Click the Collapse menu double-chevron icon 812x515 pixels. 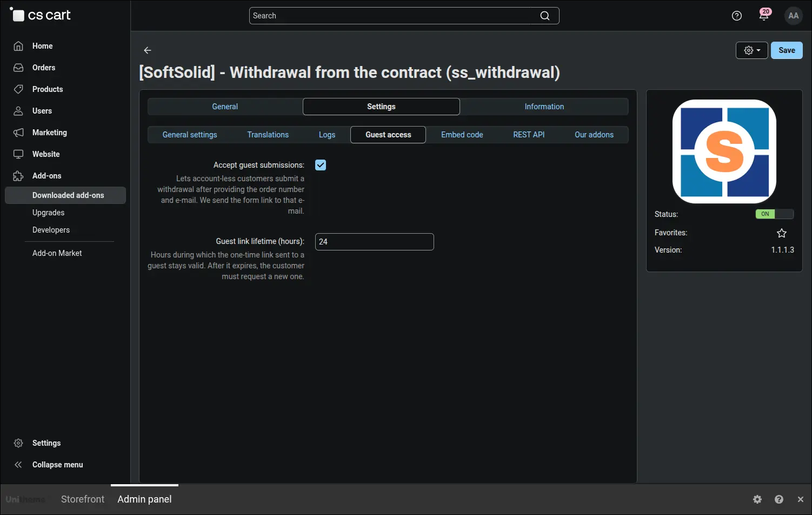click(x=18, y=465)
